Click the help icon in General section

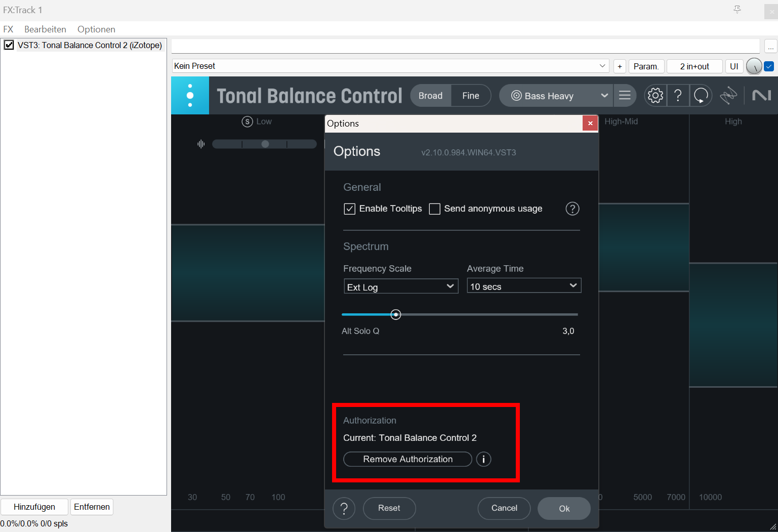(x=572, y=209)
